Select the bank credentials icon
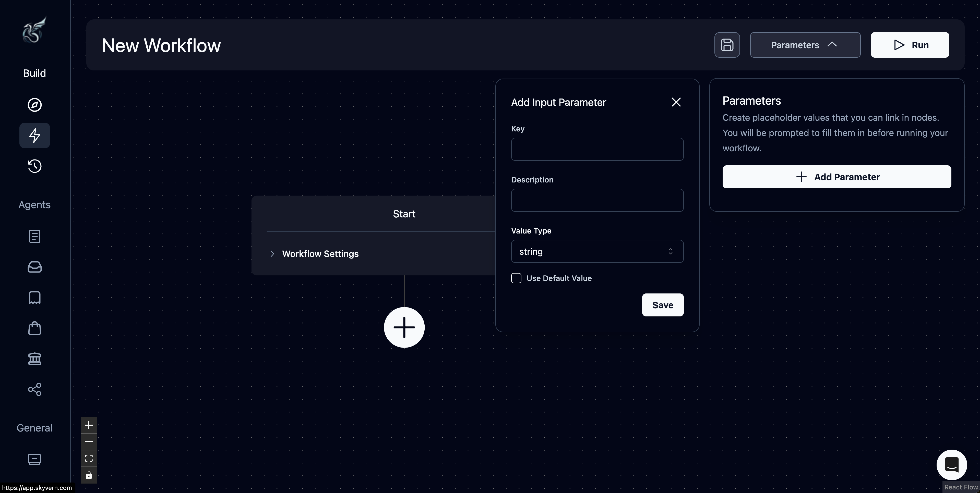The image size is (980, 493). coord(34,359)
